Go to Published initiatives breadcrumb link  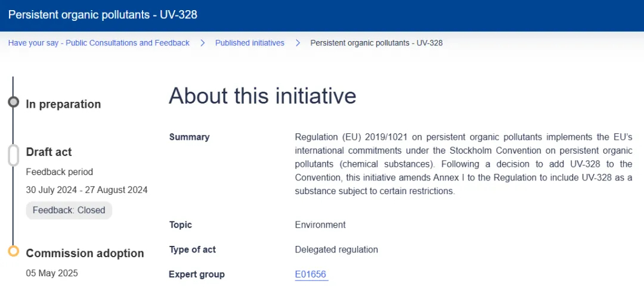[x=249, y=43]
